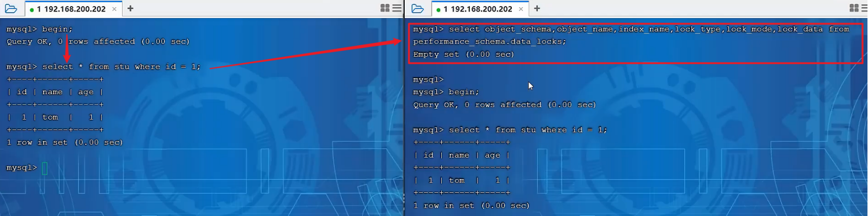This screenshot has height=216, width=868.
Task: Click table header 'id | name | age' in right terminal
Action: pyautogui.click(x=461, y=155)
